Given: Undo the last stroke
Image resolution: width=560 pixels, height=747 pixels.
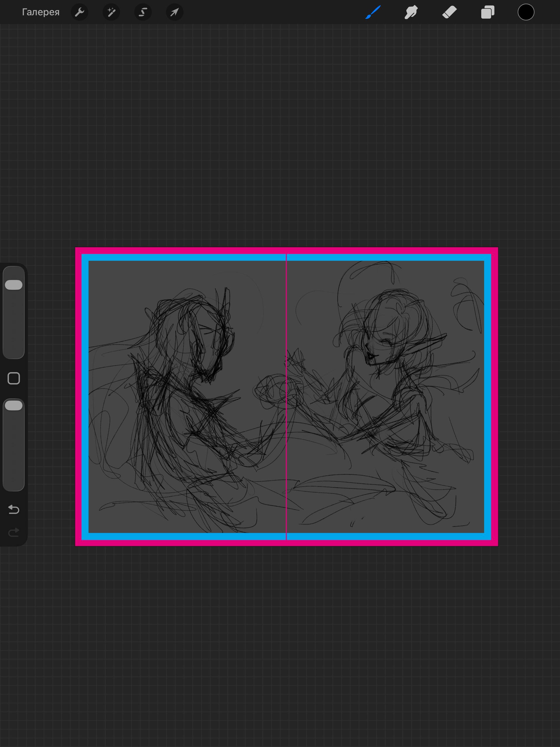Looking at the screenshot, I should coord(14,509).
